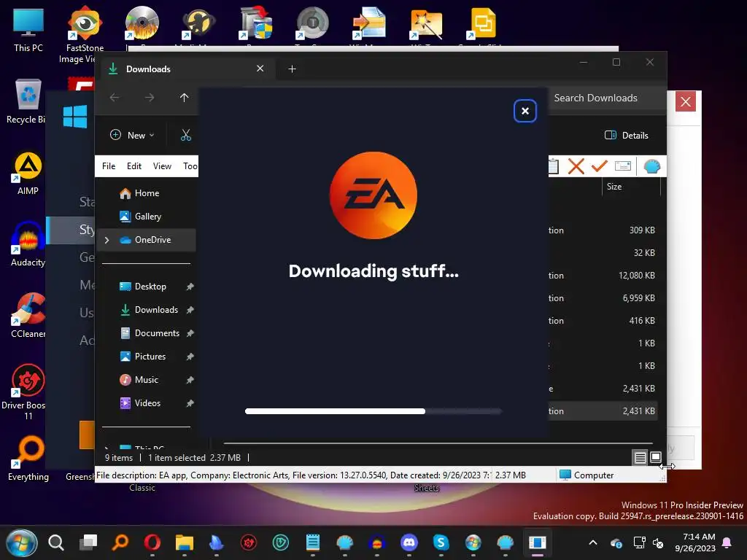Unpin Videos using its pin icon
Image resolution: width=747 pixels, height=560 pixels.
(190, 403)
